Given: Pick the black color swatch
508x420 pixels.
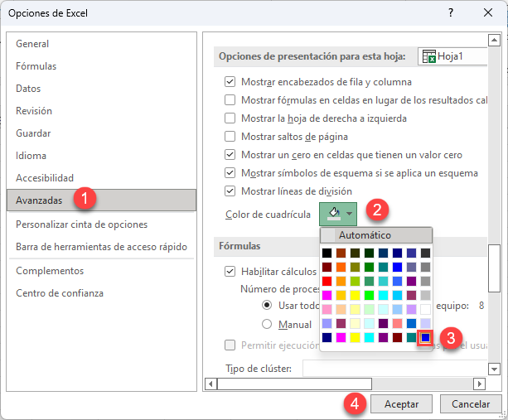Looking at the screenshot, I should click(x=327, y=253).
